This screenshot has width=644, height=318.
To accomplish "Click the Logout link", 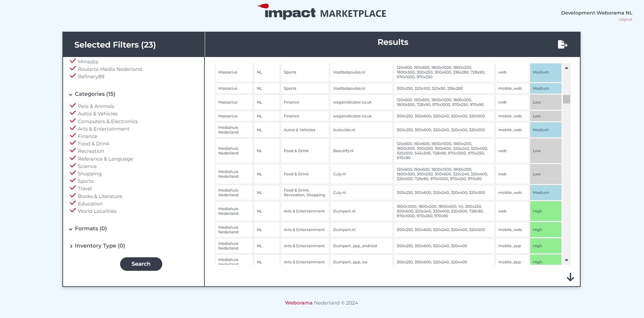I will (x=625, y=20).
